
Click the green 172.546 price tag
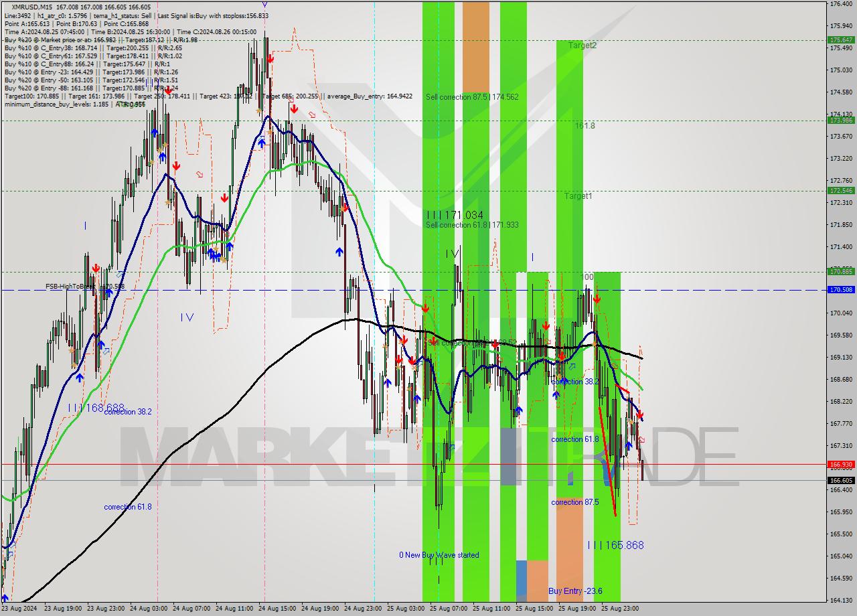(x=841, y=191)
